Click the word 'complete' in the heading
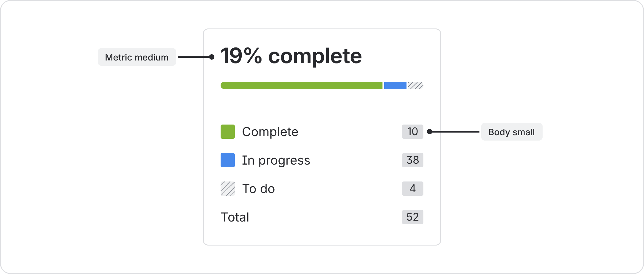 (315, 56)
